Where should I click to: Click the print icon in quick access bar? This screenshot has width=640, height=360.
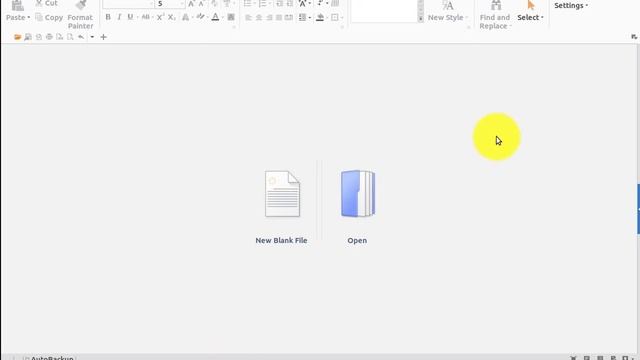(49, 37)
